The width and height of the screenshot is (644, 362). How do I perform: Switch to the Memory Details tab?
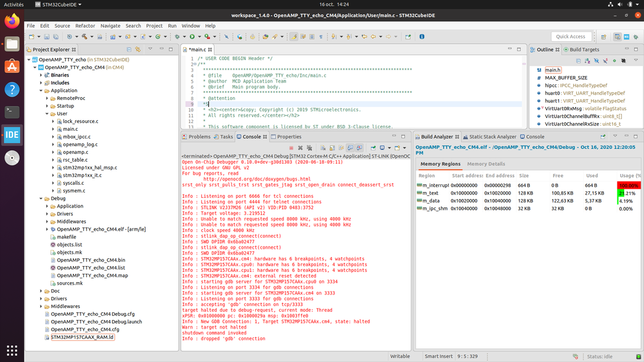tap(485, 164)
